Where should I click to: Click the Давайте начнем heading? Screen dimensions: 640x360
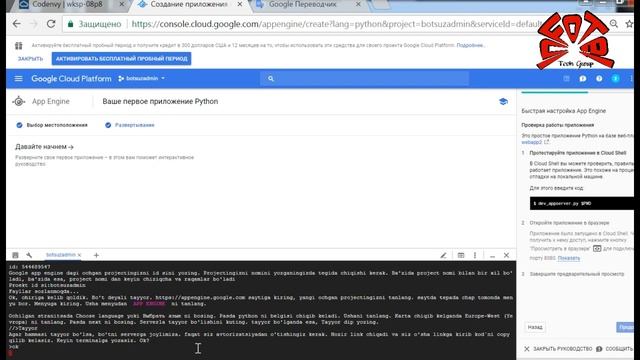click(x=44, y=147)
